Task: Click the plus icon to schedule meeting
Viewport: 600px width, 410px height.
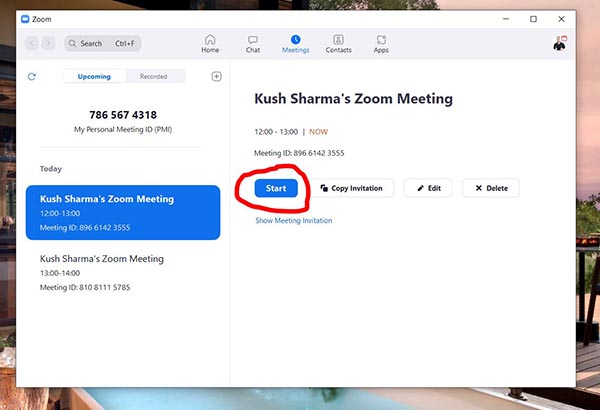Action: coord(216,77)
